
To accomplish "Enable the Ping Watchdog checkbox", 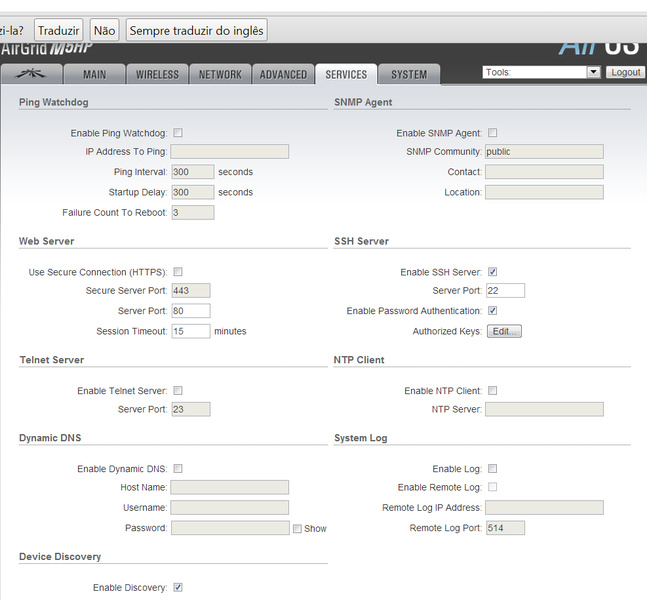I will click(178, 133).
